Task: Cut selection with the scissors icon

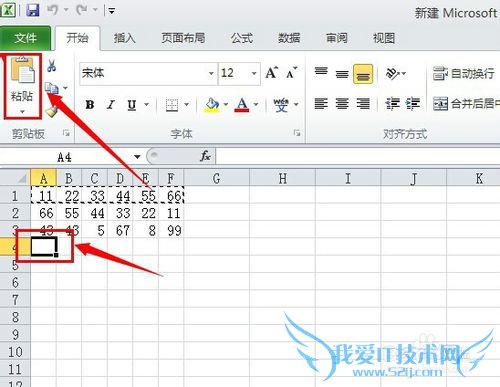Action: pos(52,66)
